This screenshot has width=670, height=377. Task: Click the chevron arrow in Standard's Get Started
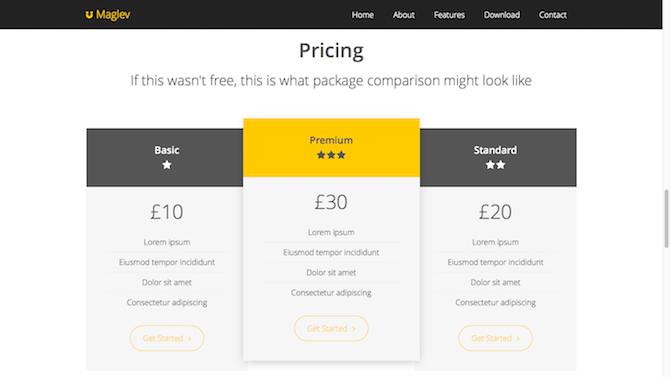518,339
